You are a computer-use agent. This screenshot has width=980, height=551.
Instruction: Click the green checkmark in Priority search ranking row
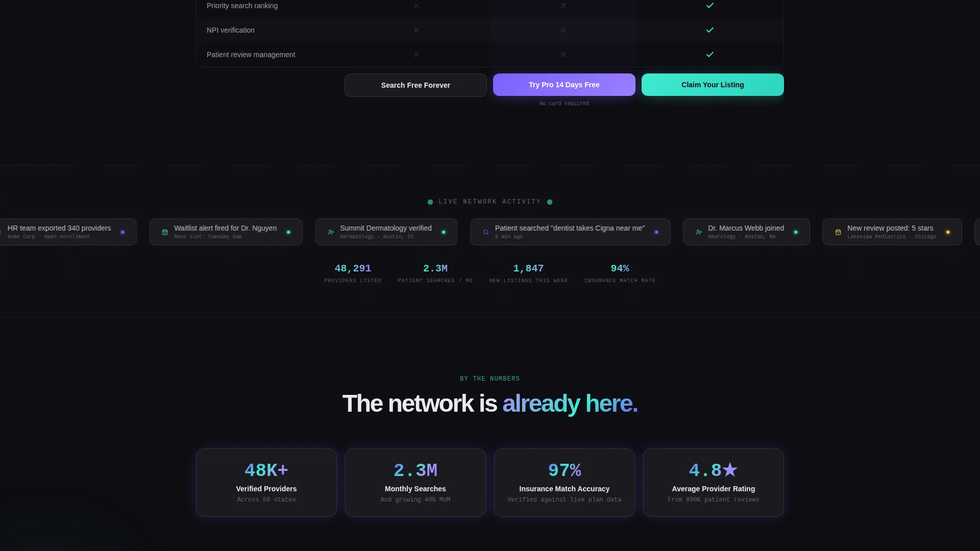click(x=710, y=6)
